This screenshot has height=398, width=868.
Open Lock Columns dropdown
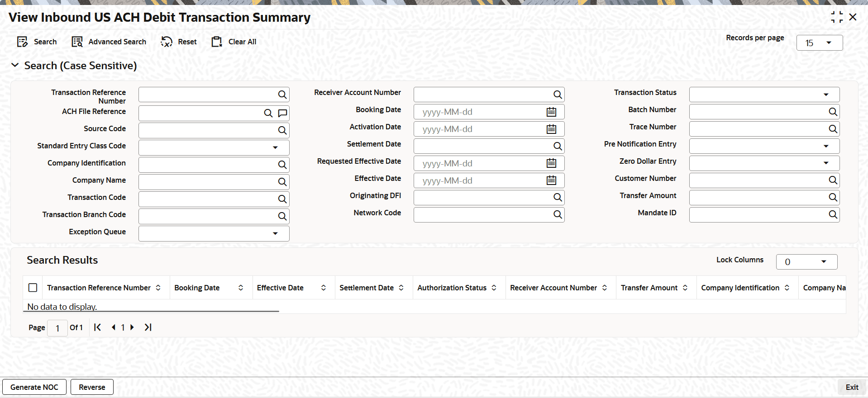point(806,262)
